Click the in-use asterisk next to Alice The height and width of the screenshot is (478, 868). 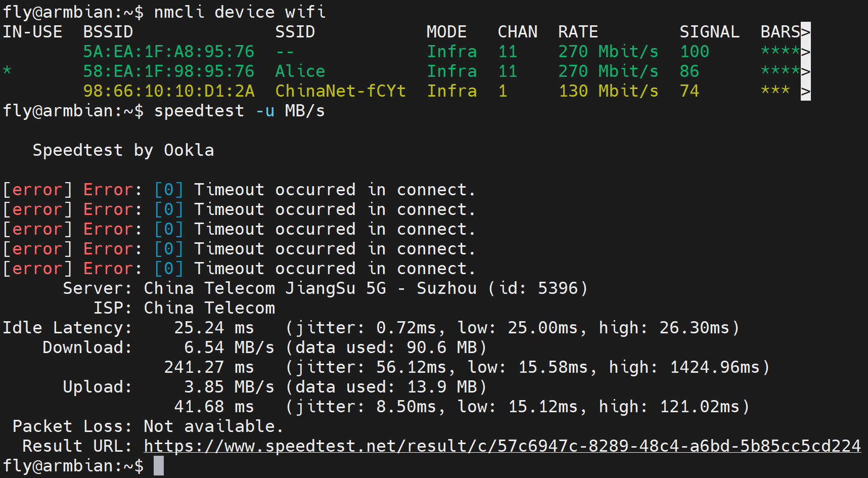coord(7,70)
